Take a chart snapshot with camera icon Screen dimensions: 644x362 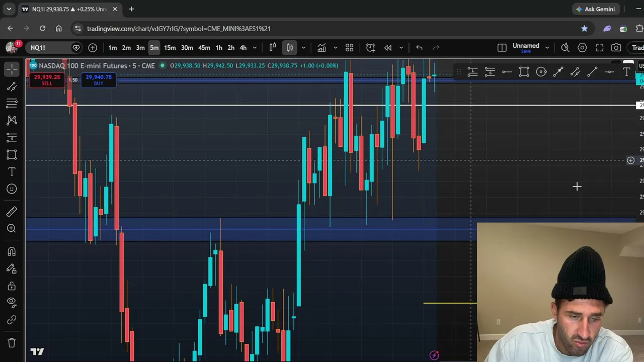[616, 48]
